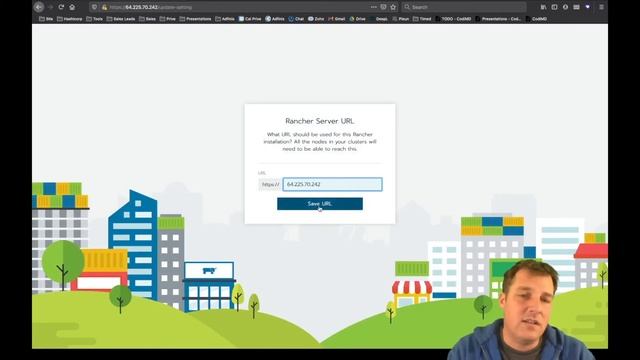Open the tracking protection shield icon
The image size is (640, 360).
(94, 7)
